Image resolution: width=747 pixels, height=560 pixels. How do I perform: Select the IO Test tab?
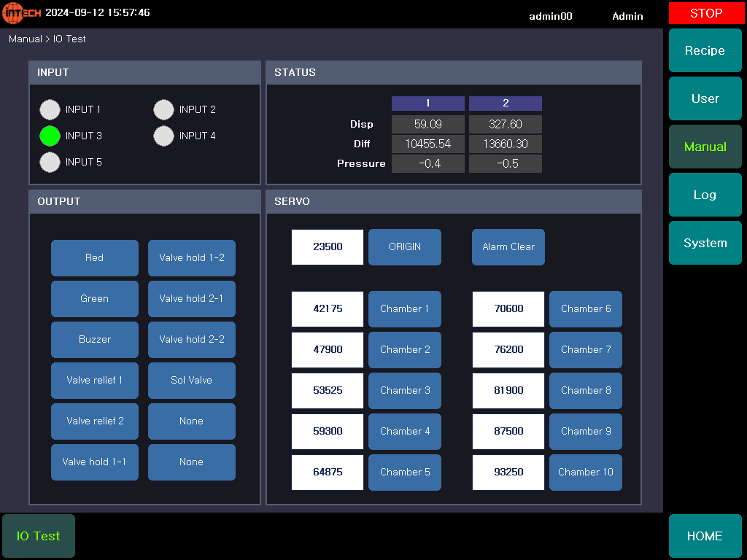pos(39,536)
